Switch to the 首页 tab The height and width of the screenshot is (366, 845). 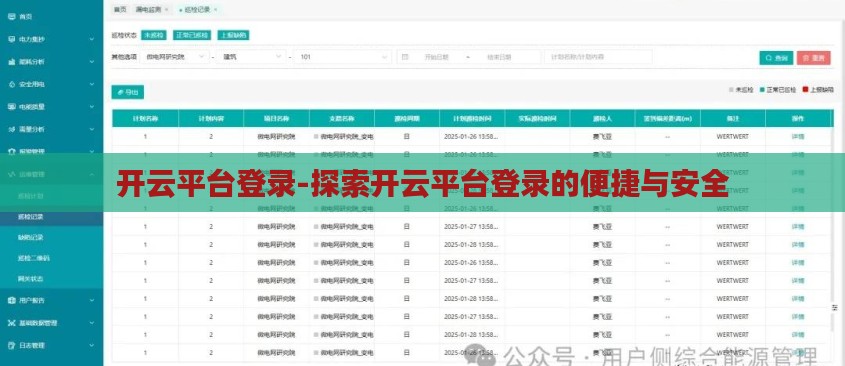click(120, 10)
